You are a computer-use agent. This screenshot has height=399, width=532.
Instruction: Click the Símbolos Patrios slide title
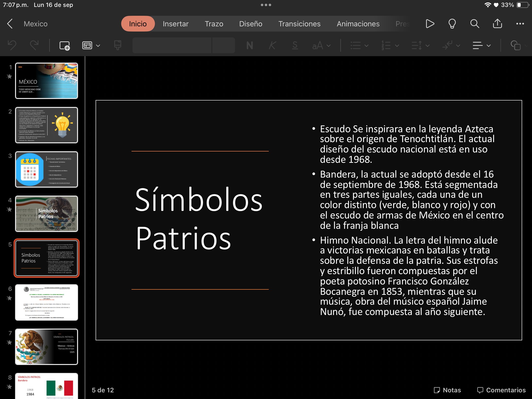[x=199, y=219]
